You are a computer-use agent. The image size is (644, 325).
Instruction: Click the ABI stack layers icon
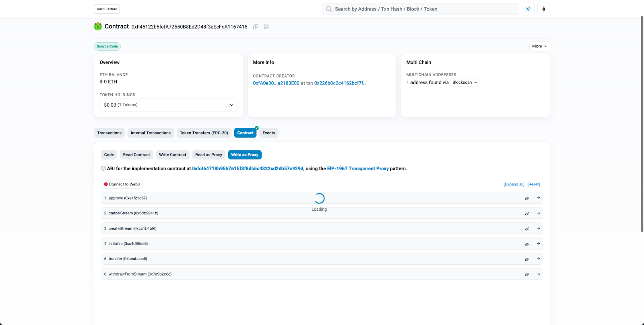click(103, 169)
